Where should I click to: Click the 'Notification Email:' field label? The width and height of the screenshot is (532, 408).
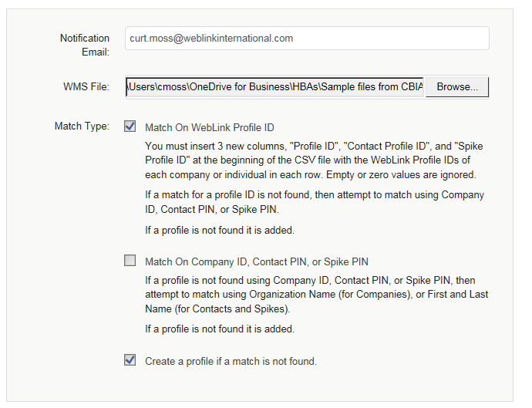click(x=85, y=45)
